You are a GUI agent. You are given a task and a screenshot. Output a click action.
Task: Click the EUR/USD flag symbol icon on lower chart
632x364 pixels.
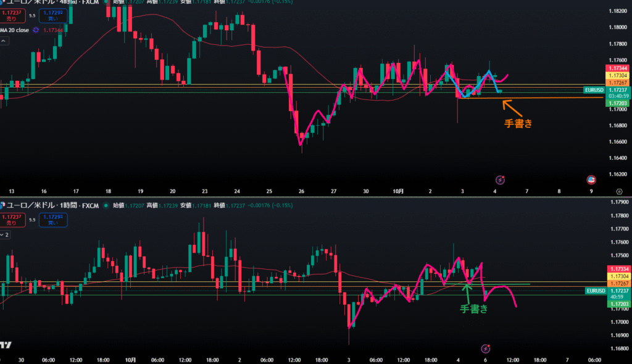[3, 205]
